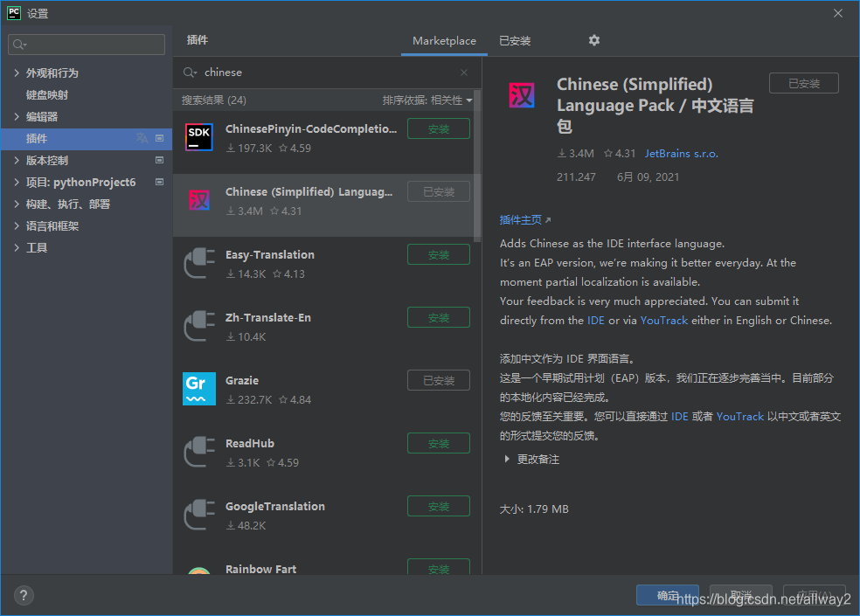Expand the 工具 settings node

point(17,248)
